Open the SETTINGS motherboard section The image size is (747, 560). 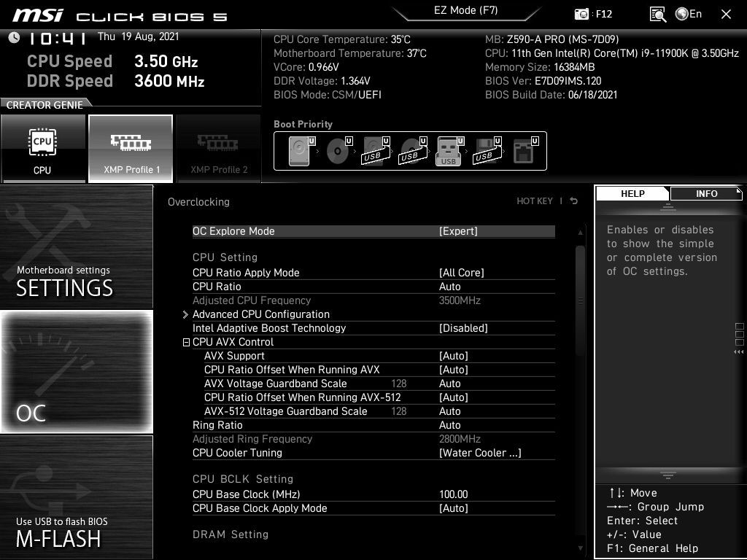click(x=77, y=246)
